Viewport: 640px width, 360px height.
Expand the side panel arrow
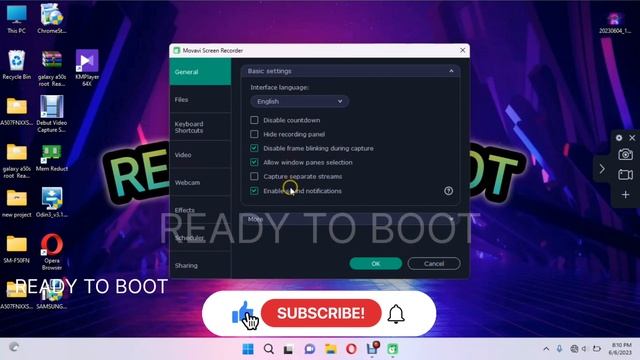pos(602,169)
